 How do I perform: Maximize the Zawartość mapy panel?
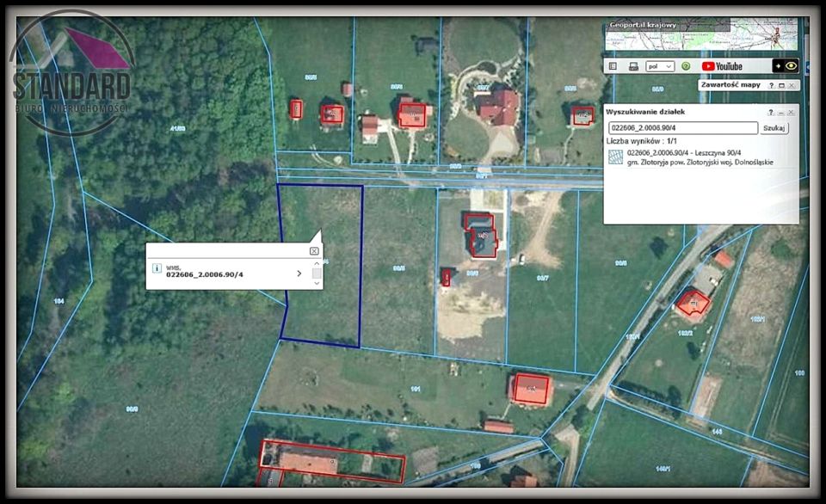tap(781, 85)
